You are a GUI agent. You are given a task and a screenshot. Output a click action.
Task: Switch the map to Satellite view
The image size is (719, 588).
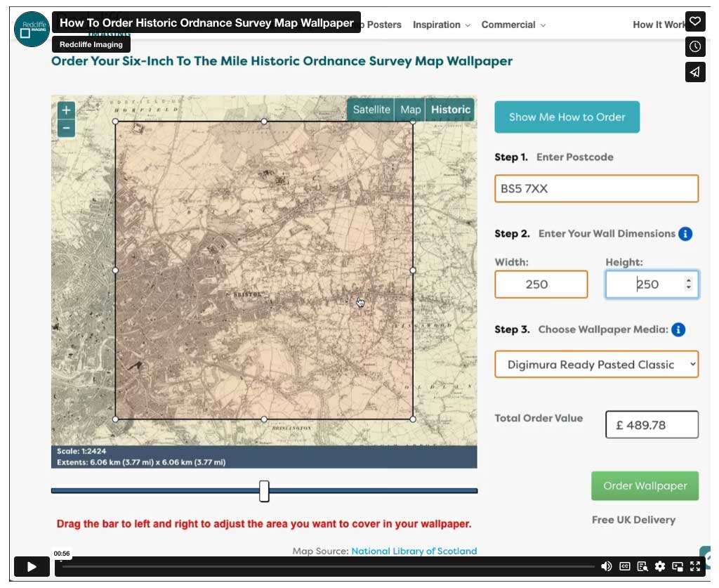pos(371,110)
